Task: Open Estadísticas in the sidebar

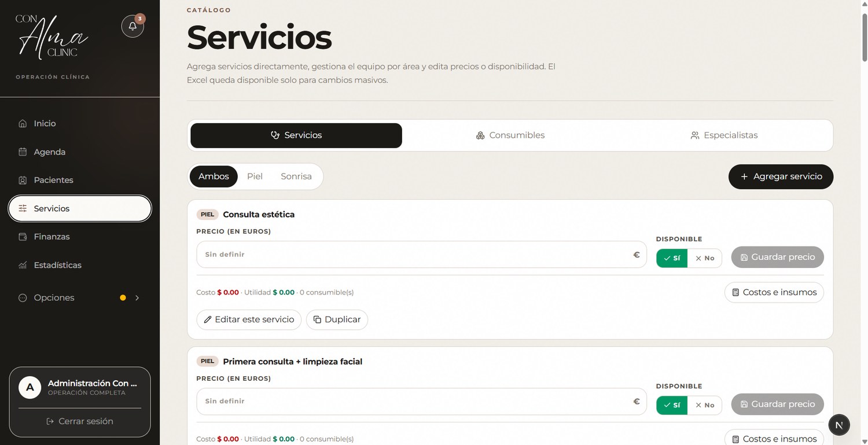Action: coord(80,265)
